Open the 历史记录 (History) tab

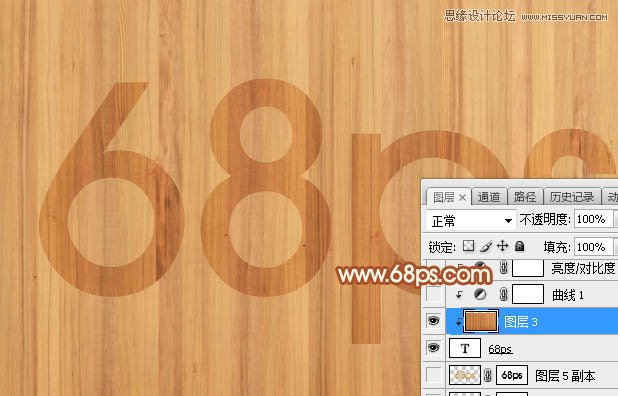click(x=571, y=197)
